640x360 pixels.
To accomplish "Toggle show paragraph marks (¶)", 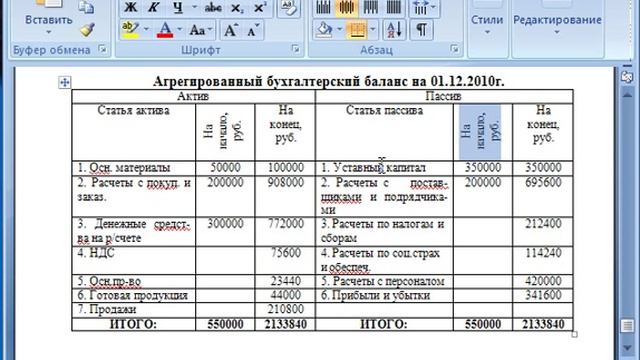I will pyautogui.click(x=421, y=30).
